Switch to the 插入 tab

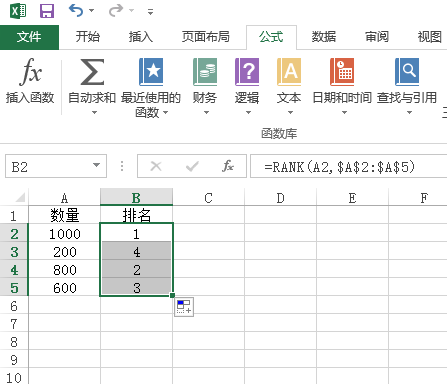pos(141,37)
